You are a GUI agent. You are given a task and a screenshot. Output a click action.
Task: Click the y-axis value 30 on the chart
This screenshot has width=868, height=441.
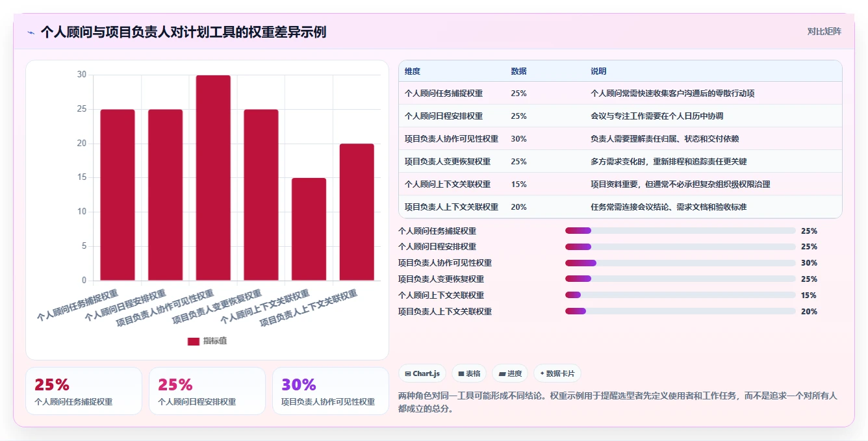coord(81,75)
